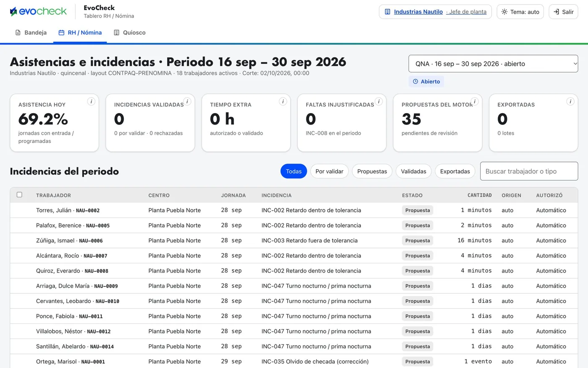Open info icon on Incidencias Validadas card
This screenshot has width=588, height=368.
pyautogui.click(x=187, y=101)
